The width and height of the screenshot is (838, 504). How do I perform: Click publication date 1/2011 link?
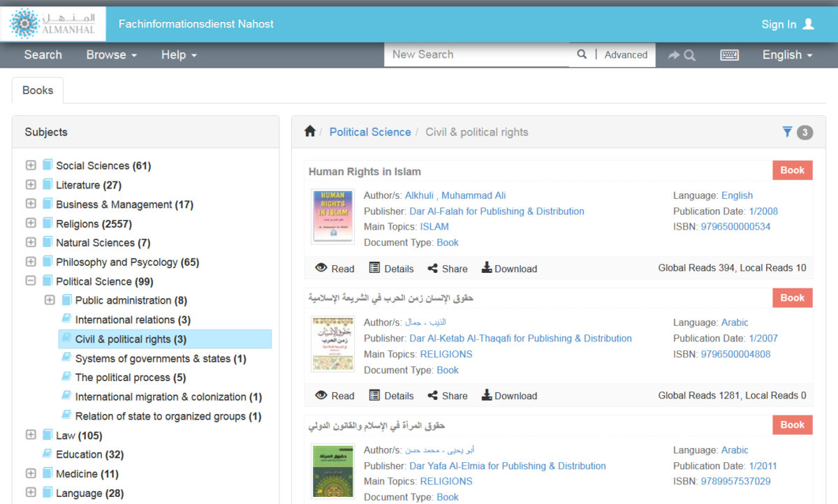pos(763,466)
